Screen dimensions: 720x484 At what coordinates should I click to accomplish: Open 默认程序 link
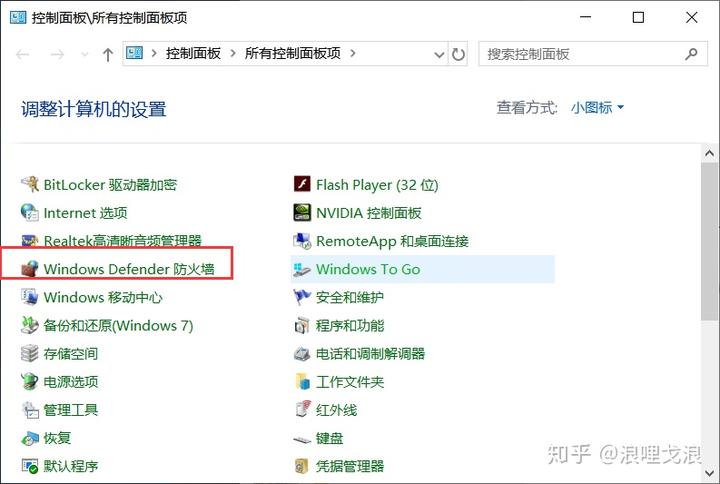(x=71, y=466)
